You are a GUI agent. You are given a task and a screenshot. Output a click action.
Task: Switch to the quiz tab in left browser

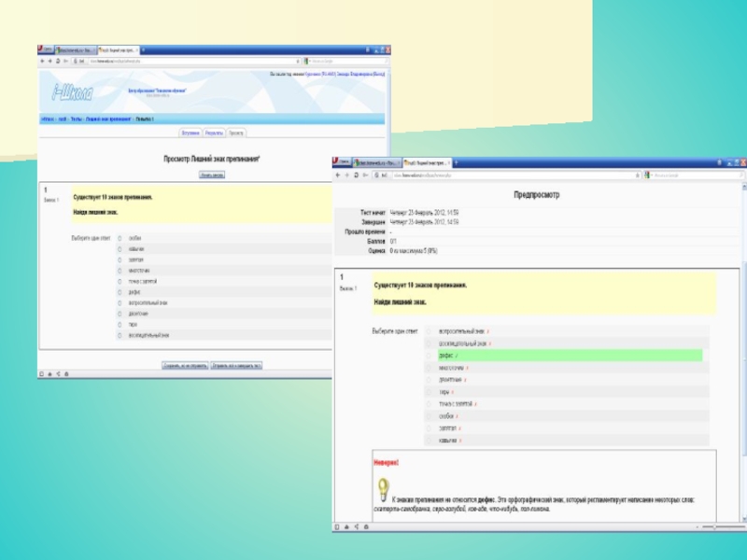(119, 50)
